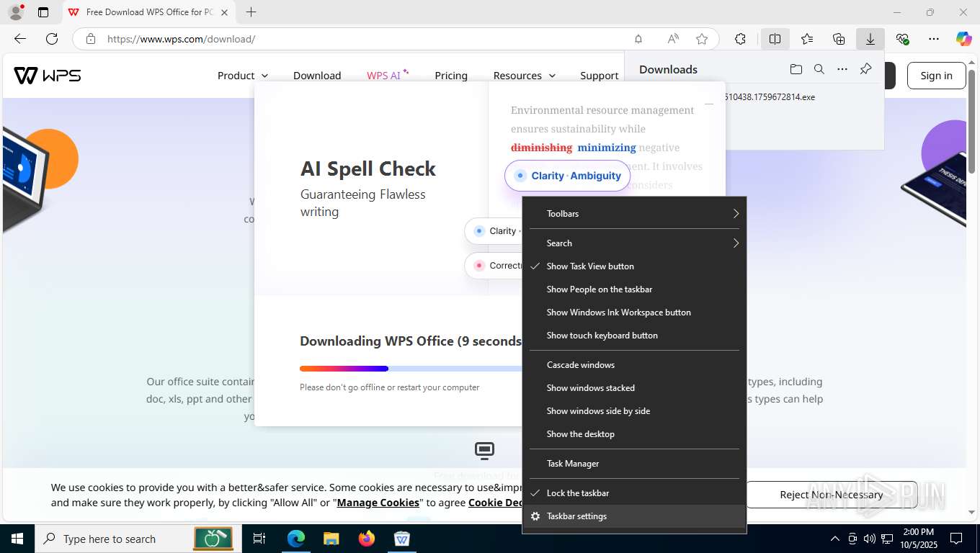Image resolution: width=980 pixels, height=553 pixels.
Task: Open the Windows Start button
Action: (x=17, y=539)
